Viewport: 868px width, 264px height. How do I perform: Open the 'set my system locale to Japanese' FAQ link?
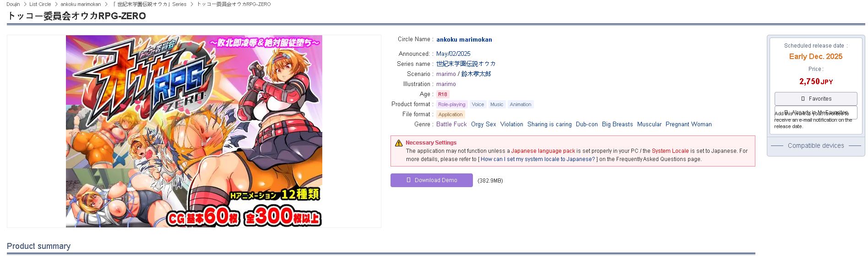point(538,159)
